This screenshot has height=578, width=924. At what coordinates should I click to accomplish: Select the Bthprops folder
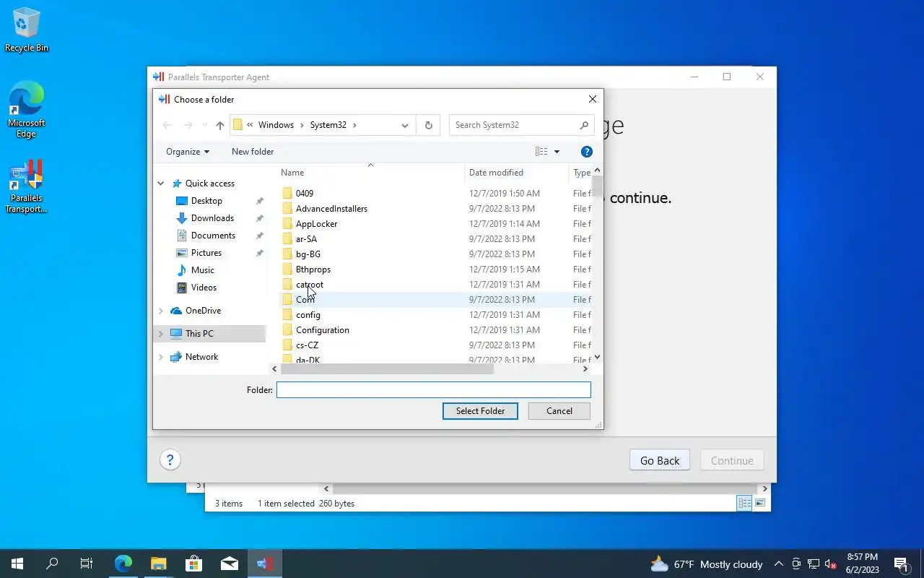(x=313, y=269)
